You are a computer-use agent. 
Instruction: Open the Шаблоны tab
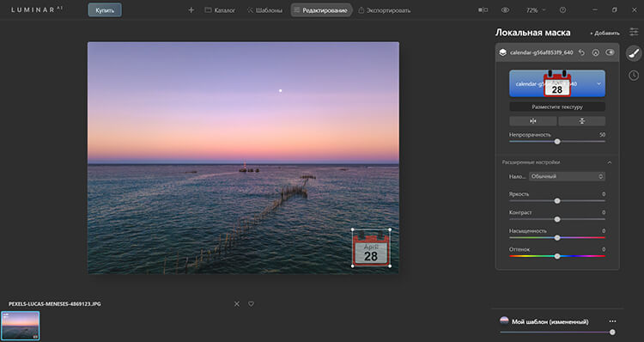(264, 10)
